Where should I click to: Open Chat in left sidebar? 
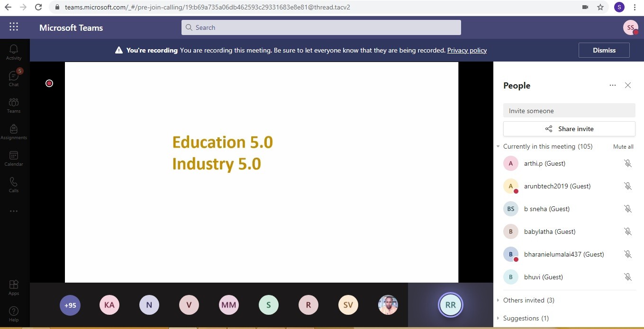pos(14,78)
